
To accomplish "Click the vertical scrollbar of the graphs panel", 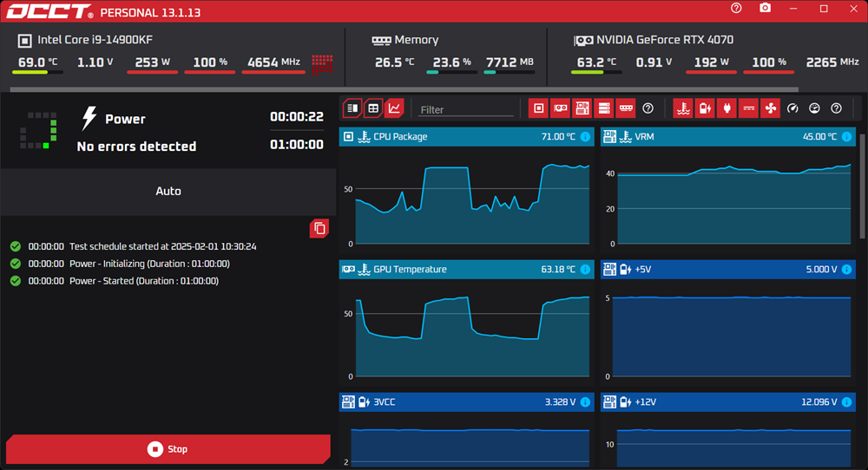I will point(863,186).
